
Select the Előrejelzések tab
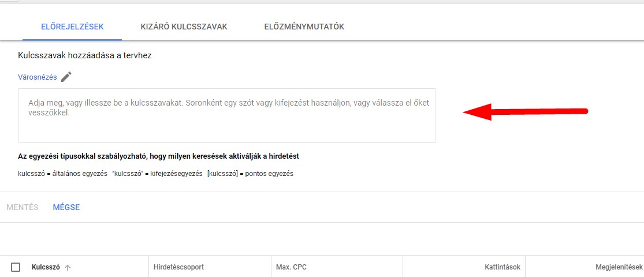(72, 27)
